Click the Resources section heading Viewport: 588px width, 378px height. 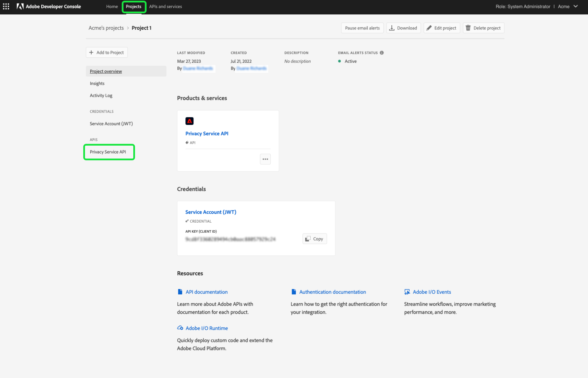click(190, 273)
